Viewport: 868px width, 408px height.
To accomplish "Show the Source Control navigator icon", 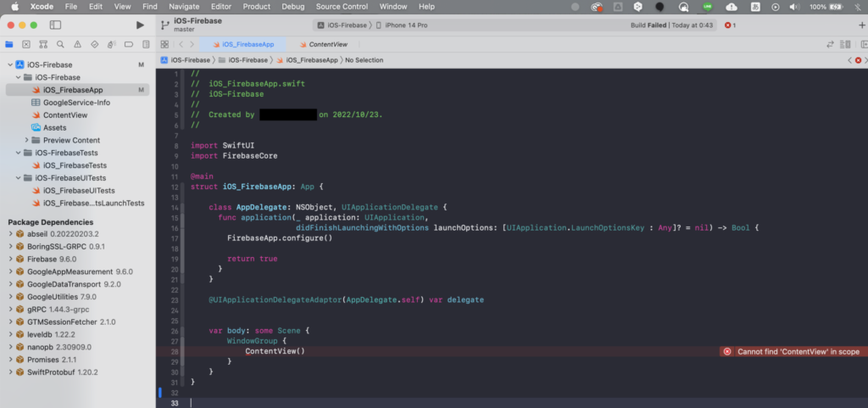I will [x=27, y=44].
